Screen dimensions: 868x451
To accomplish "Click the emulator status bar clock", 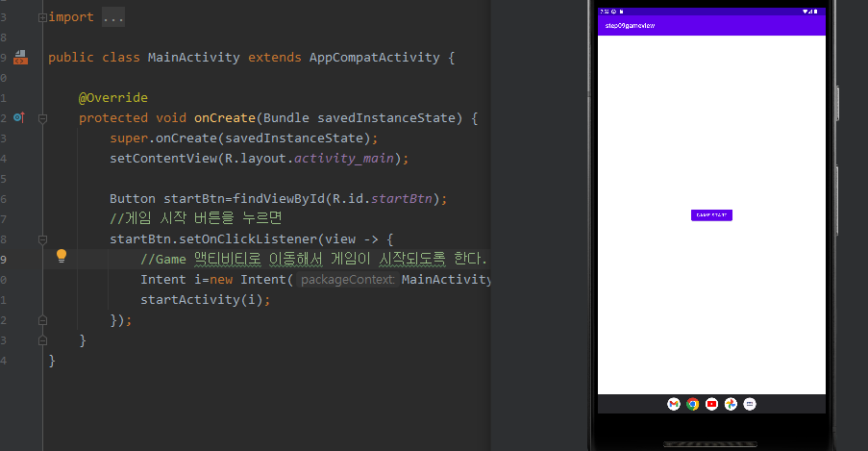I will tap(604, 12).
